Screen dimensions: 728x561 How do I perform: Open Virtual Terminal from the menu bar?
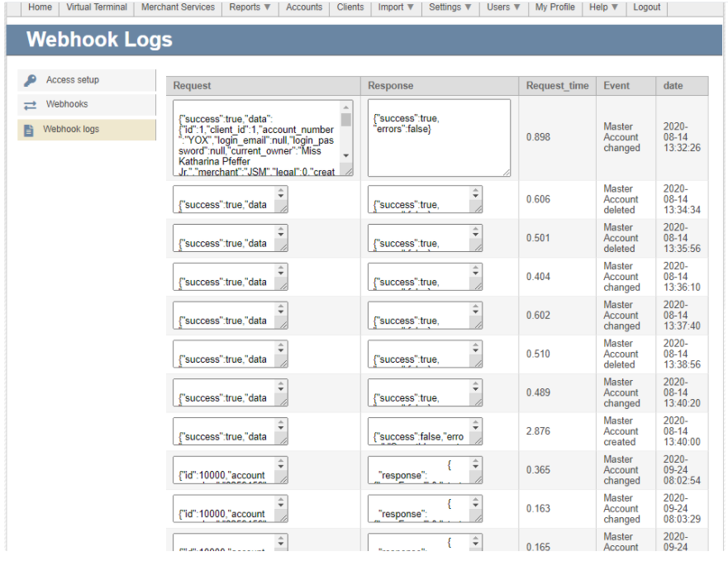click(97, 7)
